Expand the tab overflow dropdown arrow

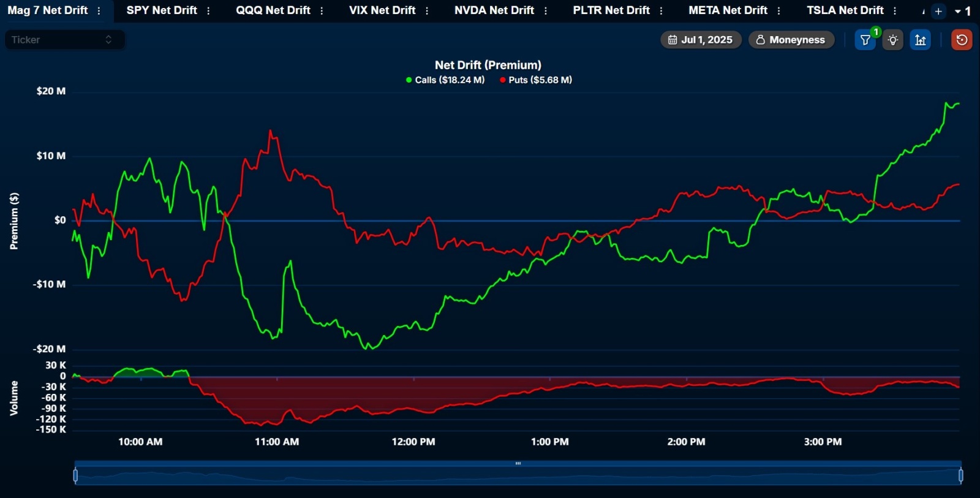pos(958,11)
